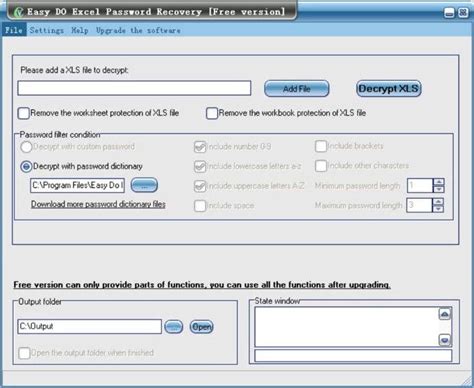
Task: Toggle Include space checkbox
Action: pos(200,206)
